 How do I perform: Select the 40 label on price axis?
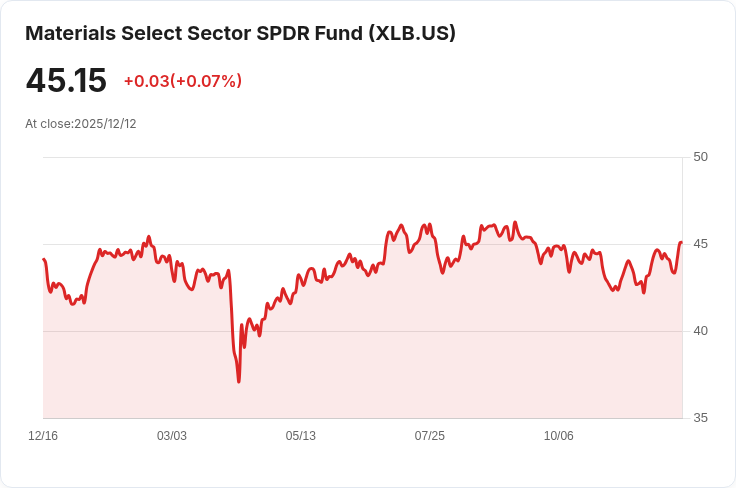700,331
